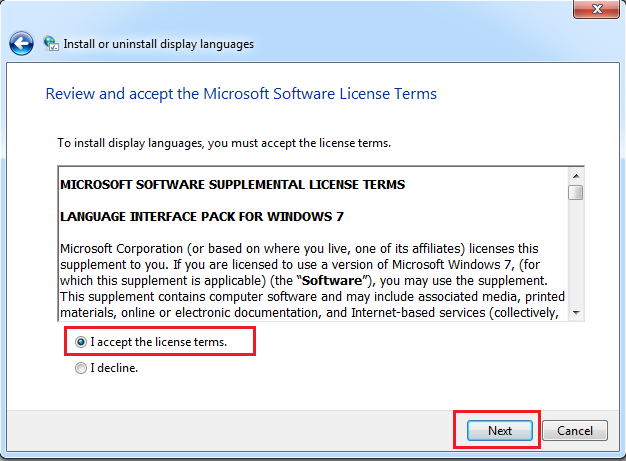Viewport: 626px width, 461px height.
Task: Select the 'I accept the license terms' option
Action: click(81, 342)
